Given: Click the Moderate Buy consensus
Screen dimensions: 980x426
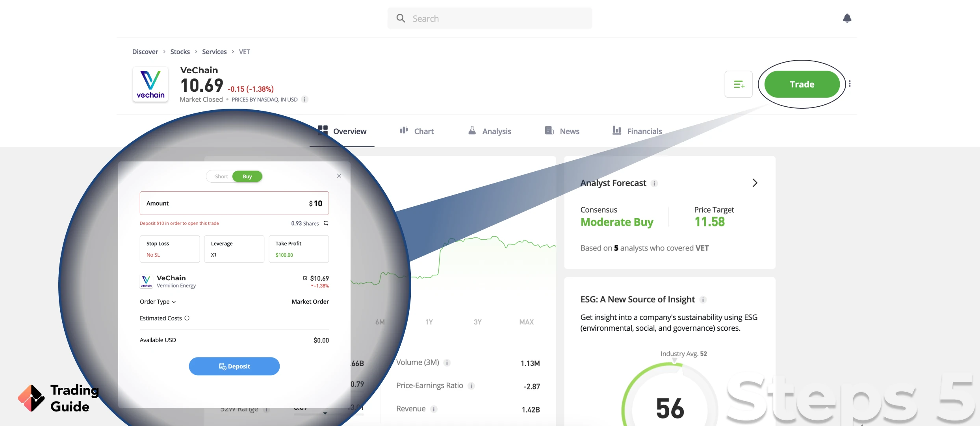Looking at the screenshot, I should (x=617, y=222).
